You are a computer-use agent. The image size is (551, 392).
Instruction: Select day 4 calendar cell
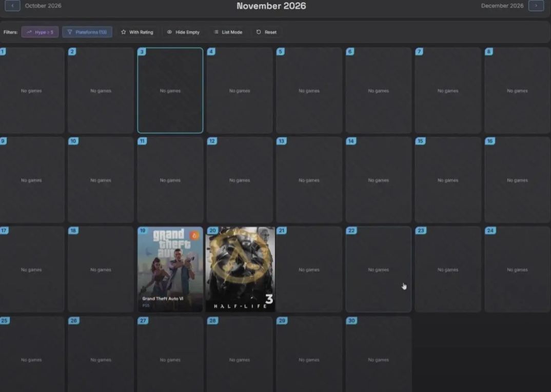pos(240,90)
